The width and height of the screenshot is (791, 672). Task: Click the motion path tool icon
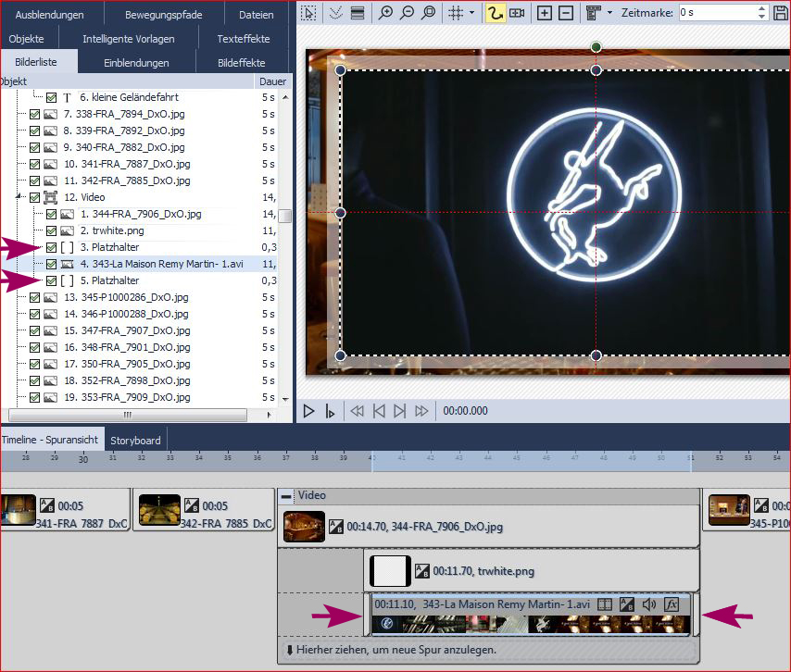496,13
